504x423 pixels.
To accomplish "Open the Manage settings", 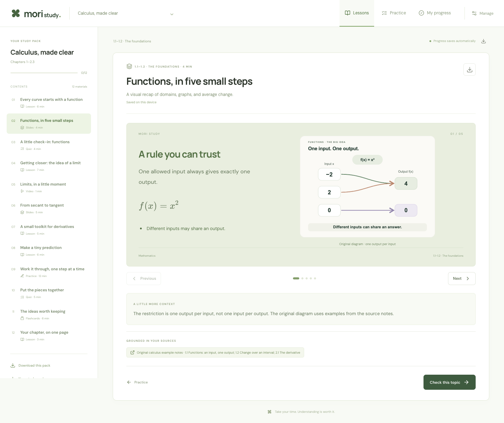I will (x=483, y=13).
